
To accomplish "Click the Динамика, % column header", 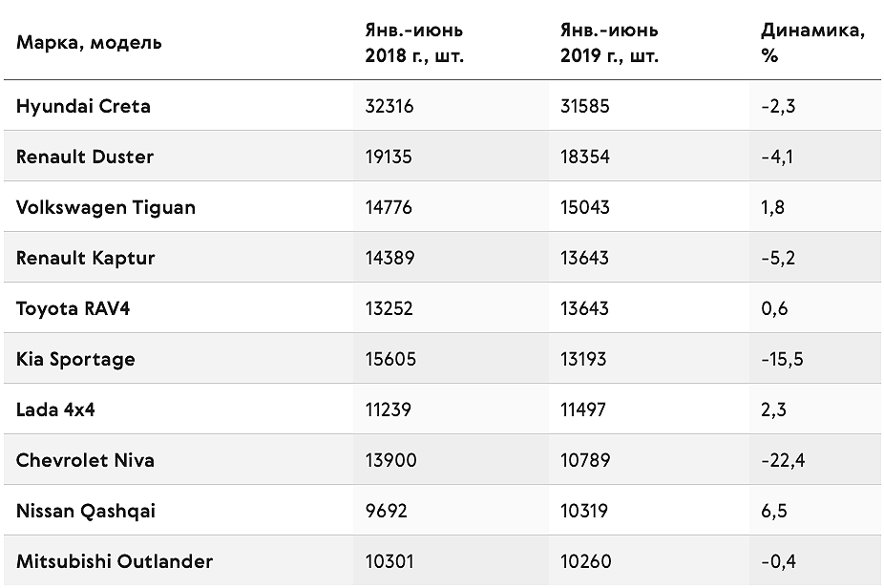I will (x=813, y=42).
